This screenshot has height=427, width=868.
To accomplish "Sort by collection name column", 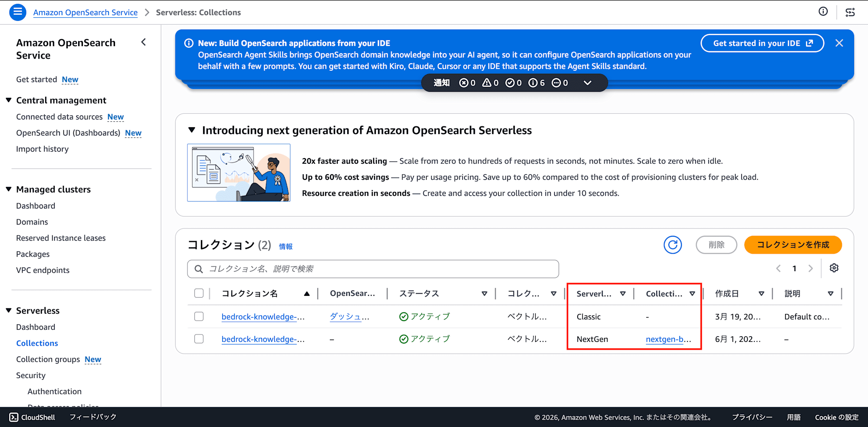I will [x=307, y=294].
